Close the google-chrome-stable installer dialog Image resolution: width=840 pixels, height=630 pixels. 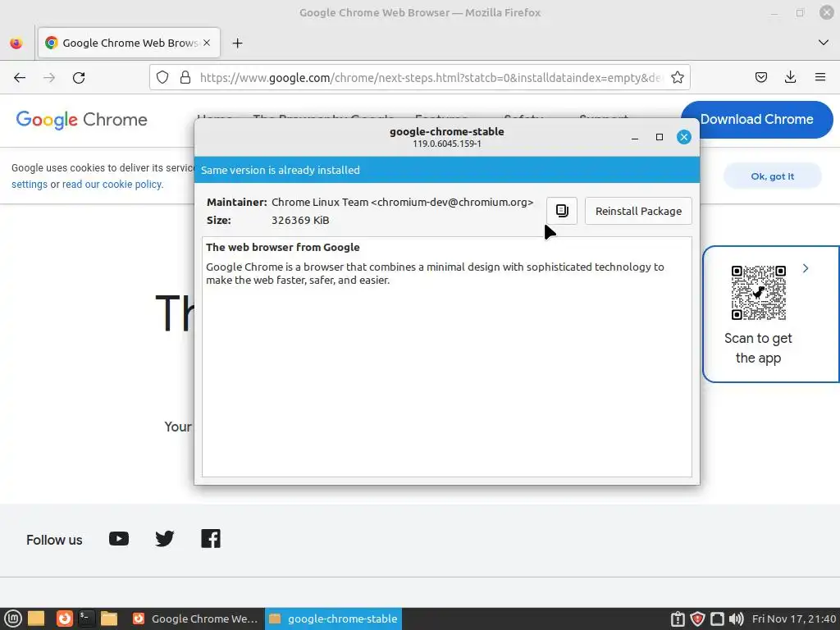click(683, 137)
